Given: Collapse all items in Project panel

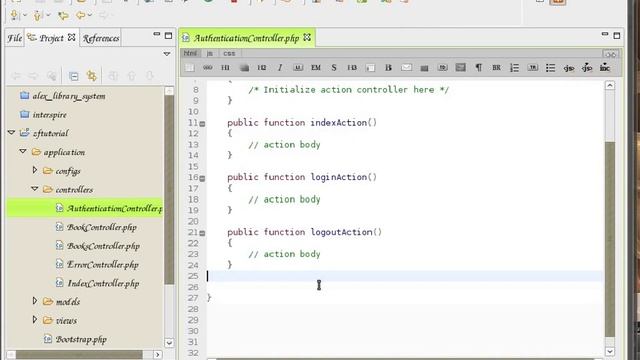Looking at the screenshot, I should pos(73,76).
